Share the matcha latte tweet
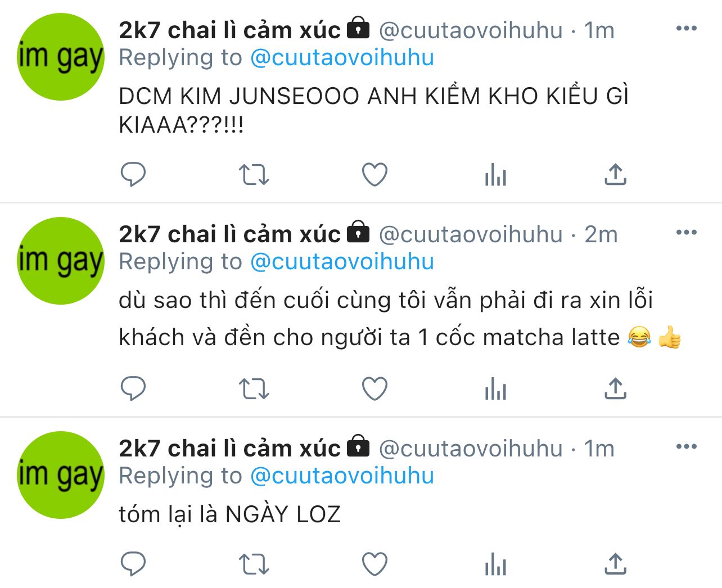This screenshot has height=588, width=722. (x=616, y=388)
